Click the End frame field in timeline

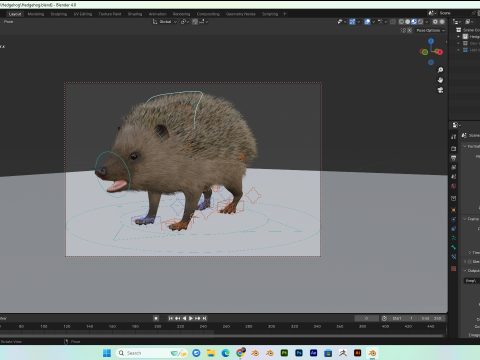pos(431,318)
